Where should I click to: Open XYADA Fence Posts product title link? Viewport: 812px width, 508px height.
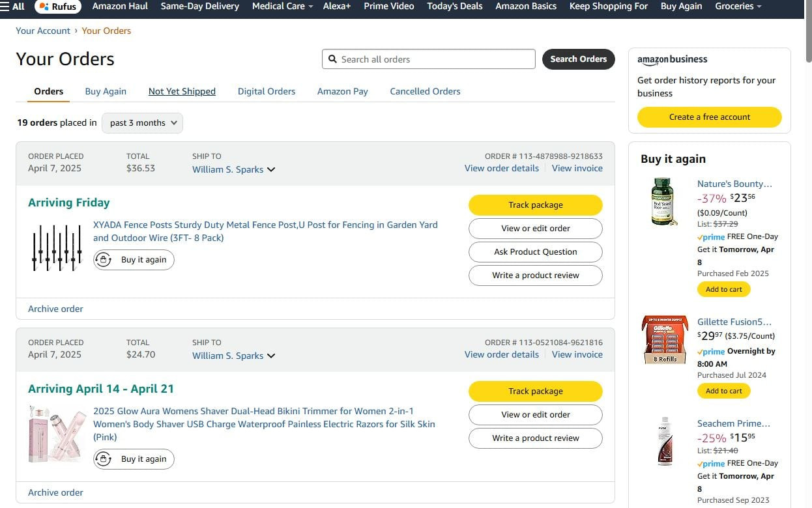pos(265,231)
